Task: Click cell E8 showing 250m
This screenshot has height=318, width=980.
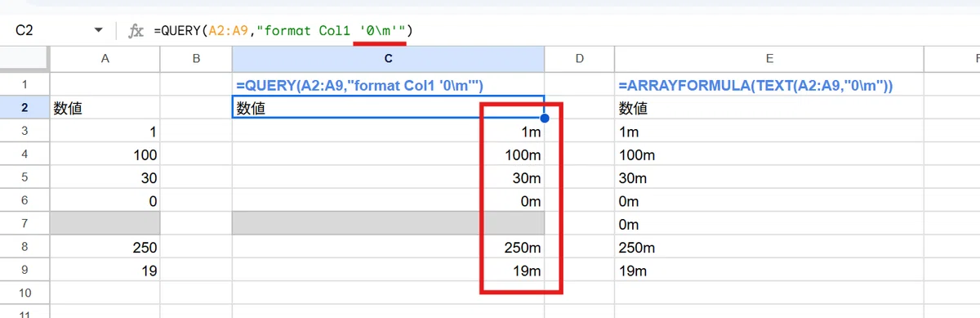Action: tap(769, 247)
